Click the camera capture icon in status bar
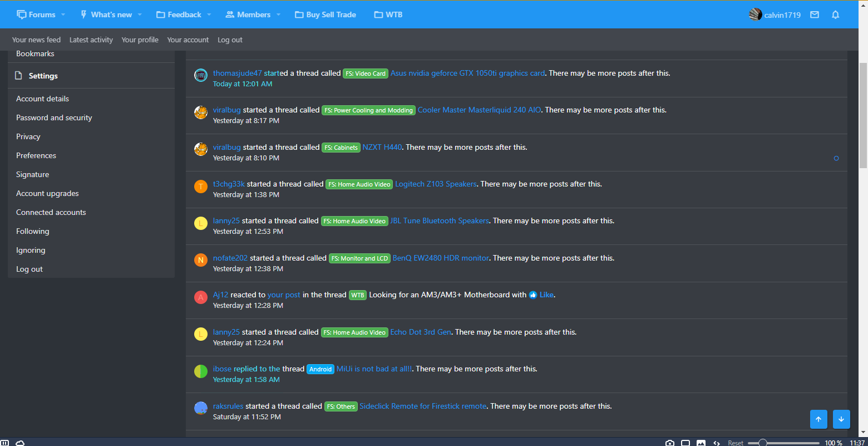This screenshot has width=868, height=446. (x=670, y=443)
